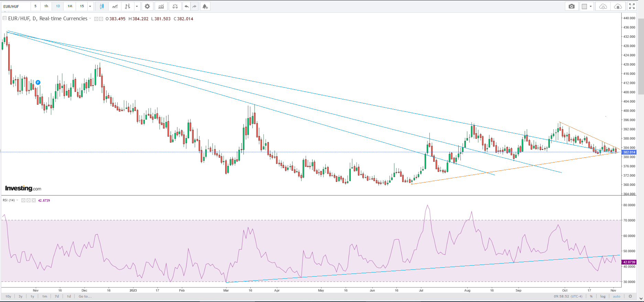Click the Go to... date button
644x302 pixels.
tap(85, 296)
